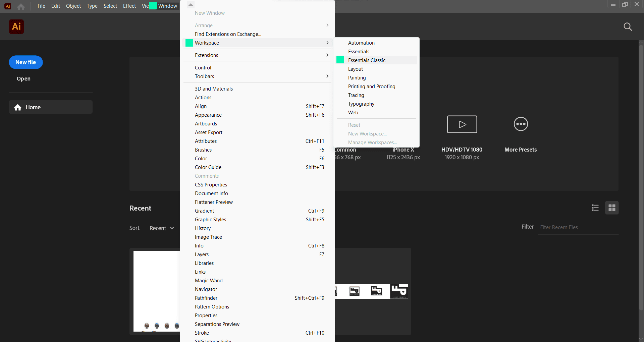Expand the Extensions submenu
Screen dimensions: 644x342
(x=258, y=55)
